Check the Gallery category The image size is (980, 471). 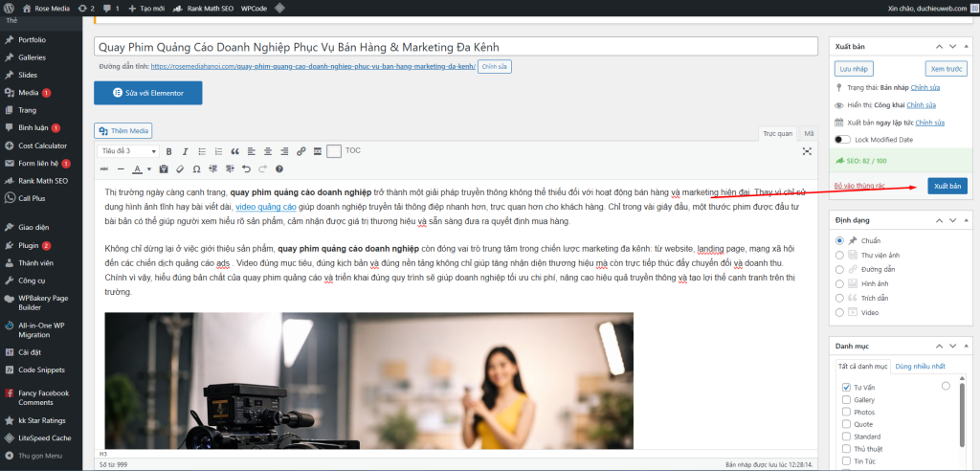(846, 400)
